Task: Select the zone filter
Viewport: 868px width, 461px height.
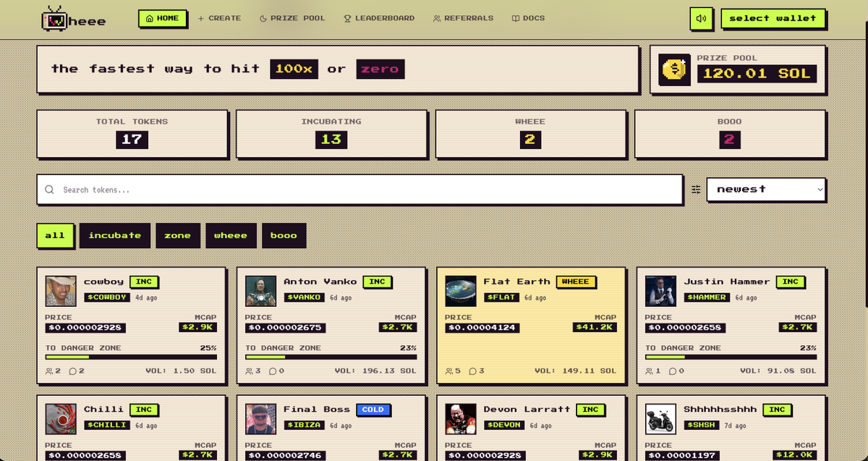Action: (x=177, y=235)
